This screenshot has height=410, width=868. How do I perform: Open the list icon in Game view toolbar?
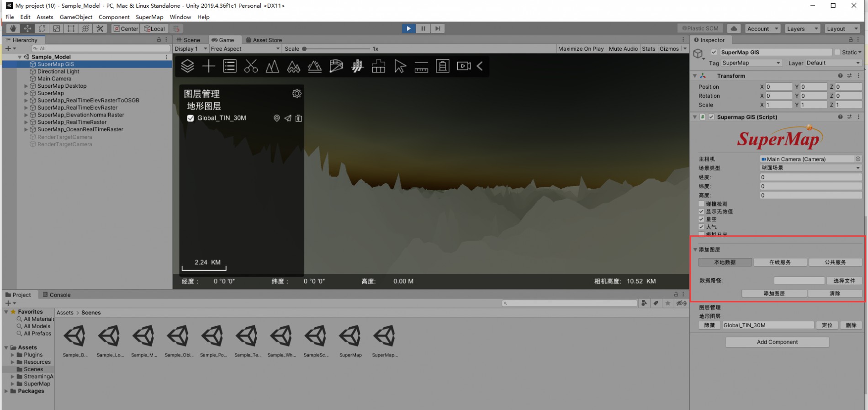coord(230,66)
